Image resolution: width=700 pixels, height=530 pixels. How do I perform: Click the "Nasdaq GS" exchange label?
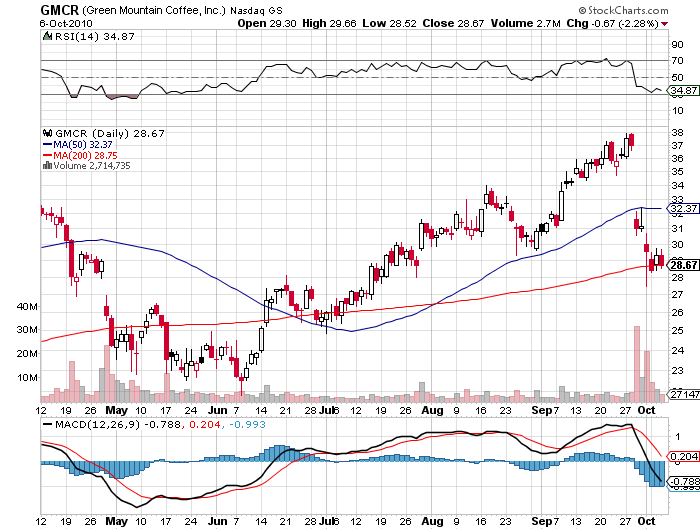pyautogui.click(x=256, y=10)
